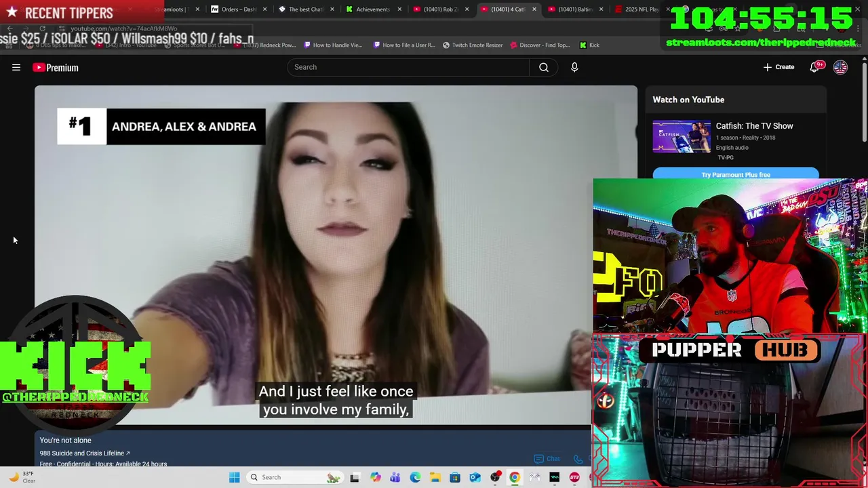Close the Orders – Dash browser tab
The image size is (868, 488).
pyautogui.click(x=264, y=9)
